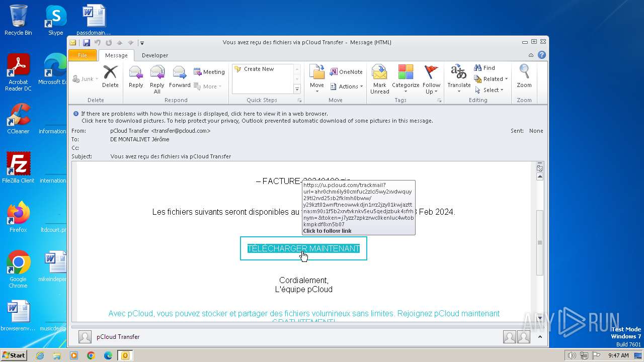Launch Skype desktop shortcut
Viewport: 644px width, 362px height.
pos(55,20)
